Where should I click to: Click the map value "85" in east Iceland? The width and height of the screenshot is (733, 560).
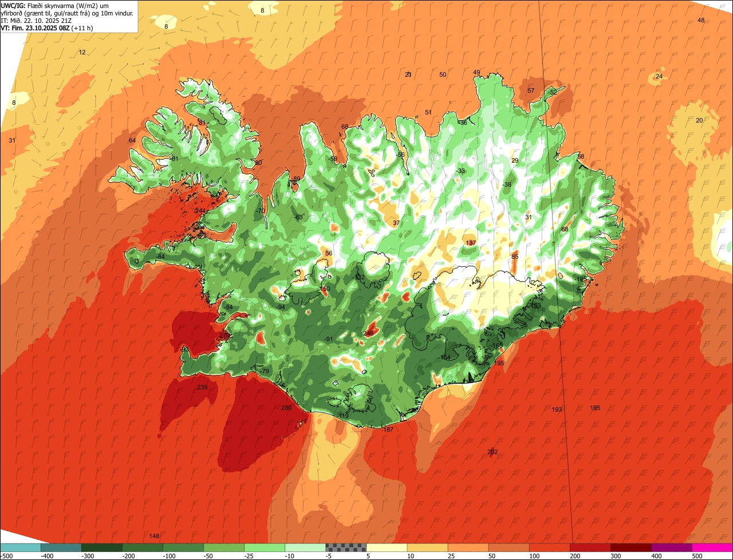(515, 257)
